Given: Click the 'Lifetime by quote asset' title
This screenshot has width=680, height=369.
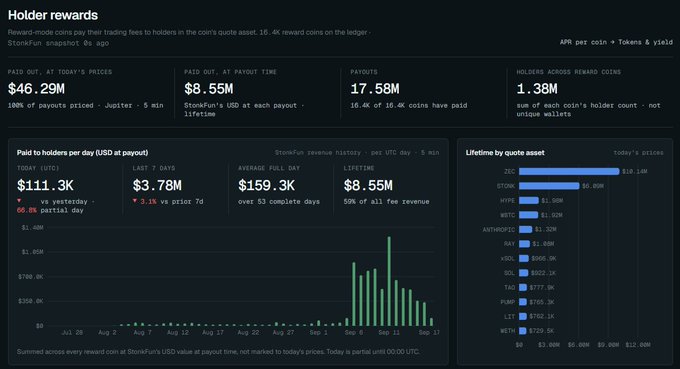Looking at the screenshot, I should [x=505, y=153].
